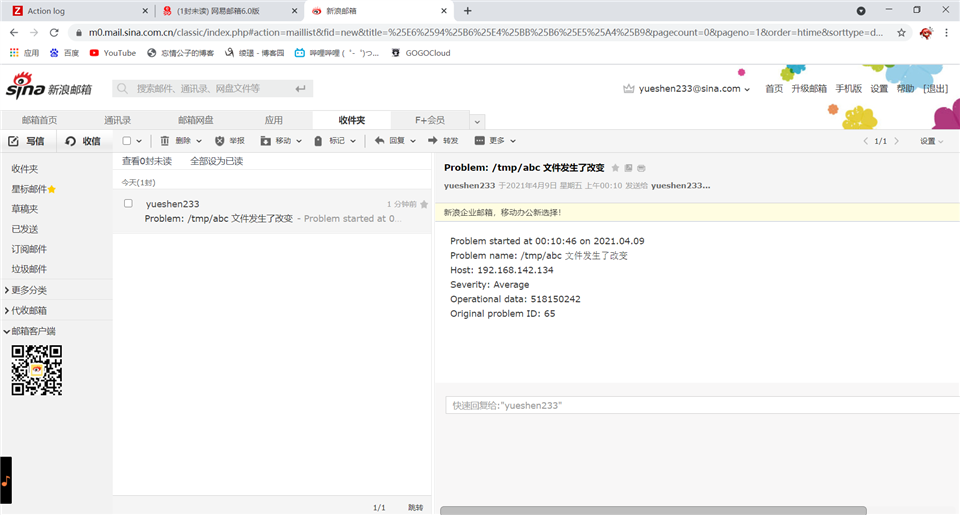This screenshot has height=515, width=960.
Task: Tick the select-all checkbox in the toolbar
Action: click(127, 141)
